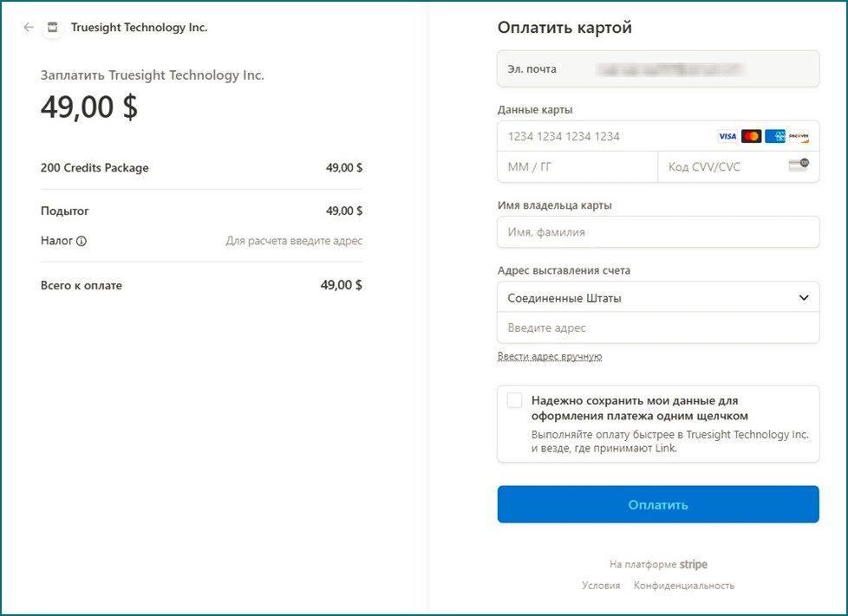Focus the Код CVV/CVC field
The width and height of the screenshot is (848, 616).
tap(738, 167)
